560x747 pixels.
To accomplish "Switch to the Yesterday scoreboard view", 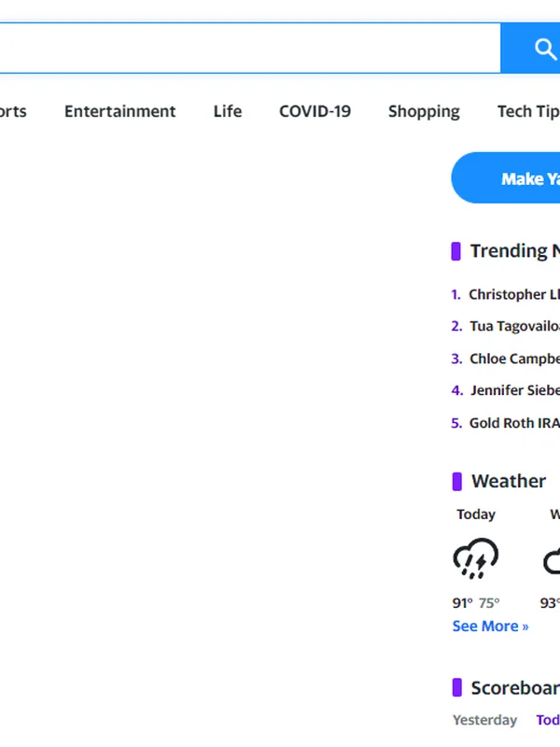I will [484, 720].
